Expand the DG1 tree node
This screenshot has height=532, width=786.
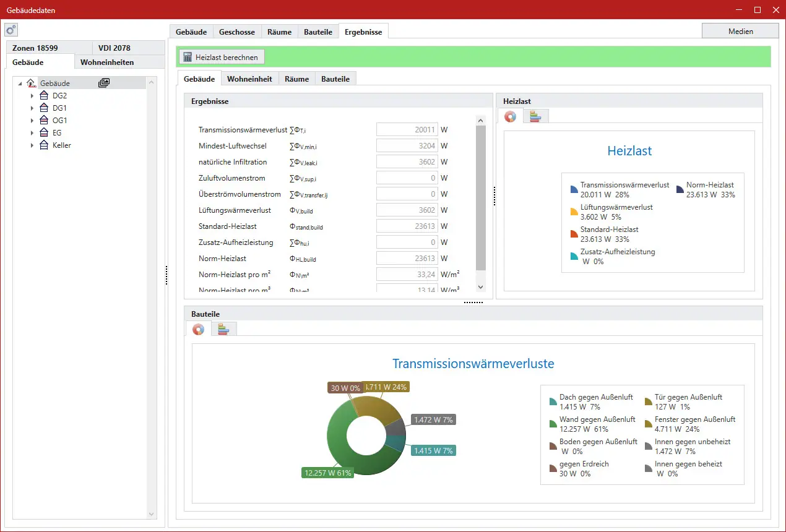tap(32, 108)
